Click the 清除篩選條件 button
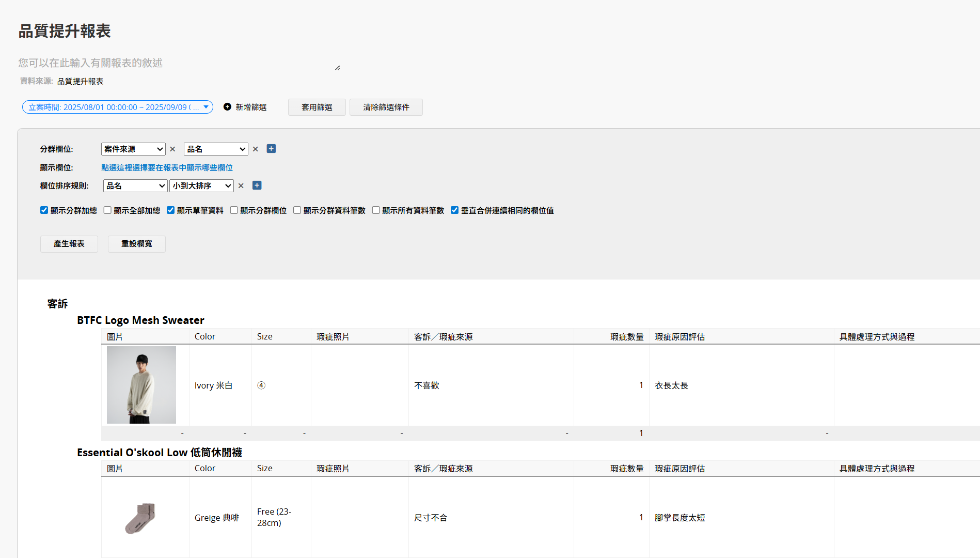The image size is (980, 558). pos(386,107)
